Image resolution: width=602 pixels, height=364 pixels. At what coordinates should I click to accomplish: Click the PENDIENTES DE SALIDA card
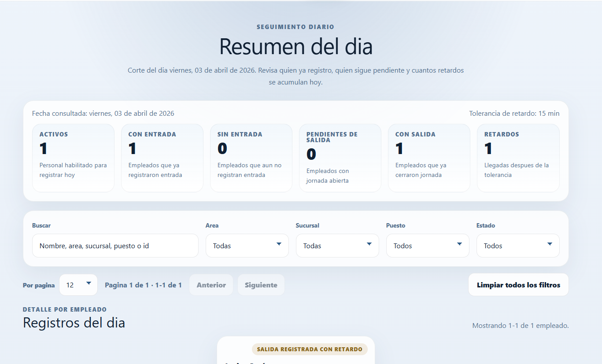[340, 158]
